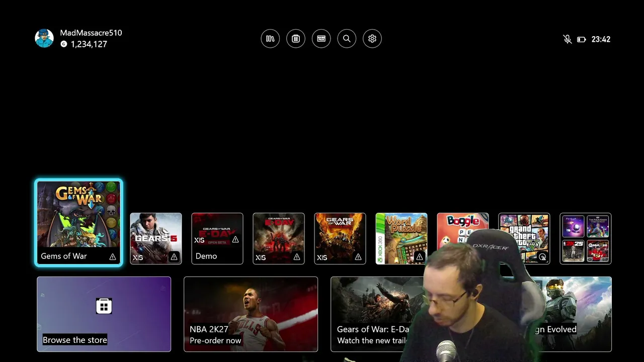The image size is (644, 362).
Task: Click the X|S badge on Gears 5 tile
Action: [x=138, y=257]
